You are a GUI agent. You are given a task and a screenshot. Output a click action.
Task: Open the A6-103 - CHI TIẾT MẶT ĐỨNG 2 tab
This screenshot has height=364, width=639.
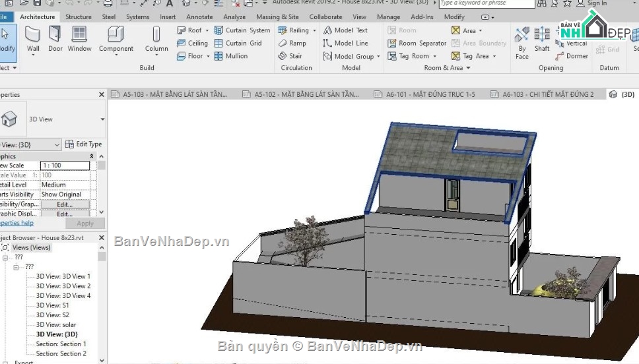(542, 94)
